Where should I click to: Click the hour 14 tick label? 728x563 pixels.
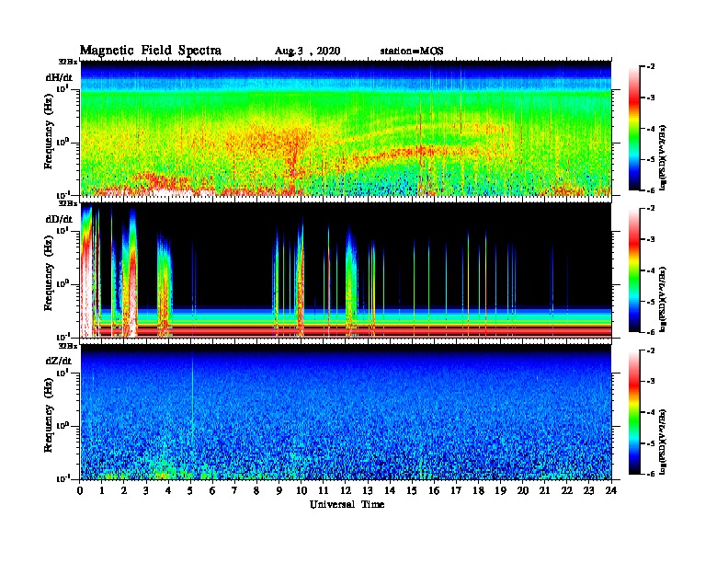click(x=390, y=490)
